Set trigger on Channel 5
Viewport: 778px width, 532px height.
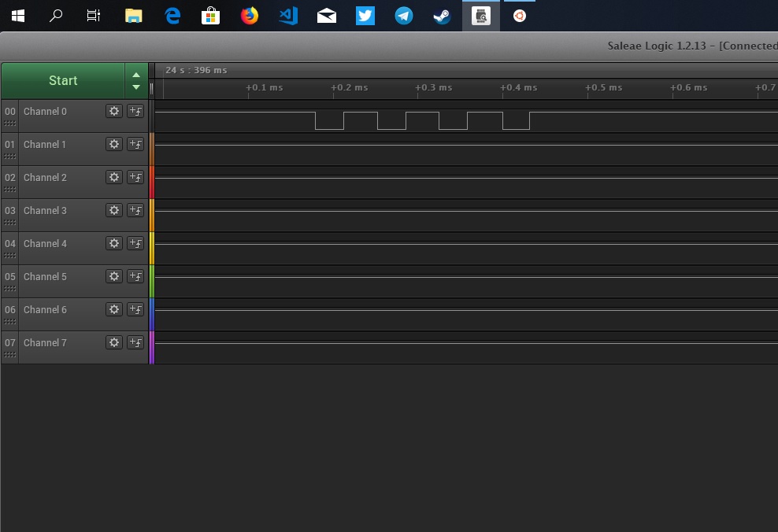point(135,276)
